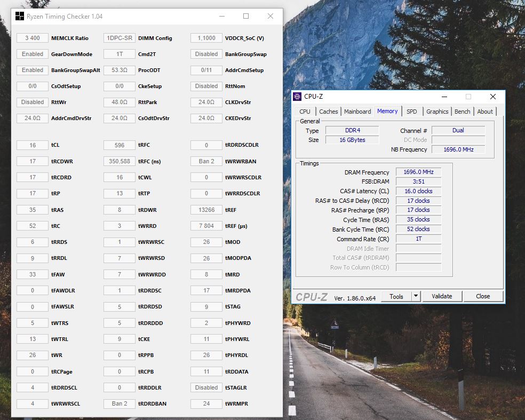The height and width of the screenshot is (420, 525).
Task: Click the DRAM Frequency value field
Action: (x=418, y=172)
